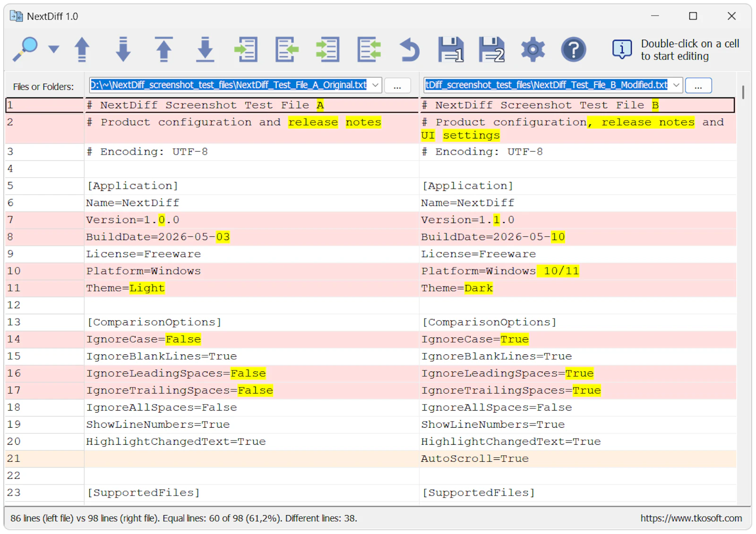Select right cell 'AutoScroll=True'
756x534 pixels.
tap(578, 458)
